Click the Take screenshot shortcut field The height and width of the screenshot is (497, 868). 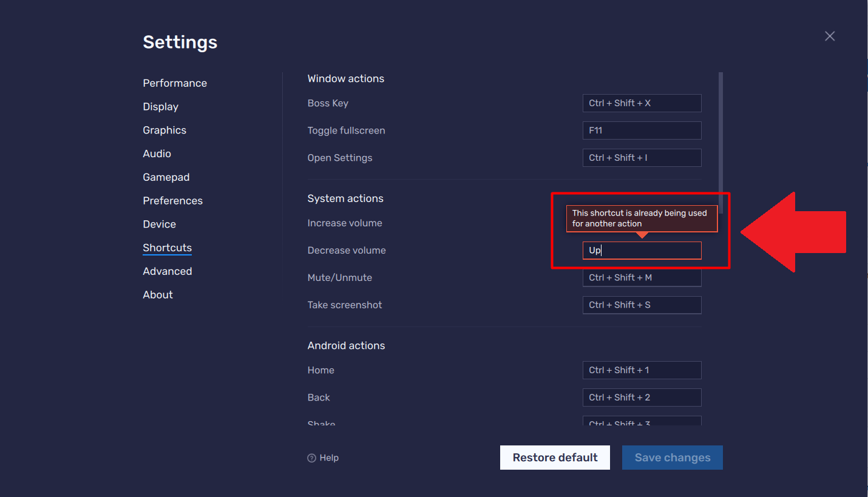point(642,305)
